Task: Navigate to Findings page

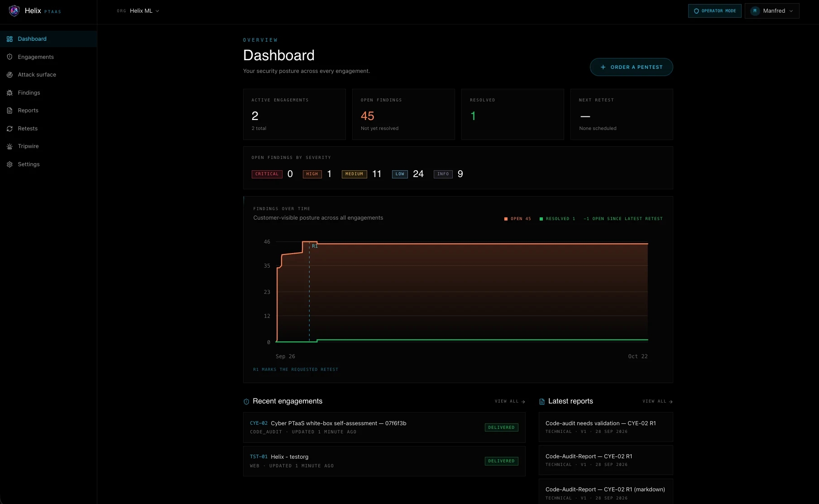Action: click(x=48, y=93)
